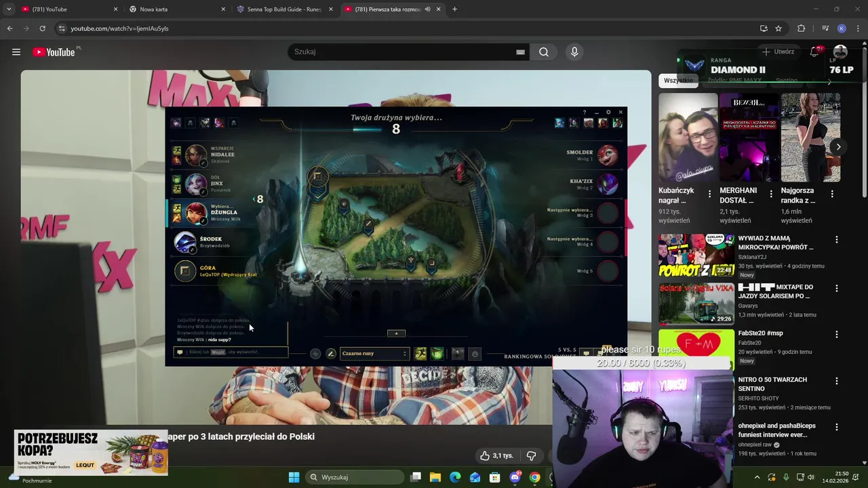Open NITRO O 50 TWARZACH SENTINO video
Screen dimensions: 868x488
coord(772,384)
